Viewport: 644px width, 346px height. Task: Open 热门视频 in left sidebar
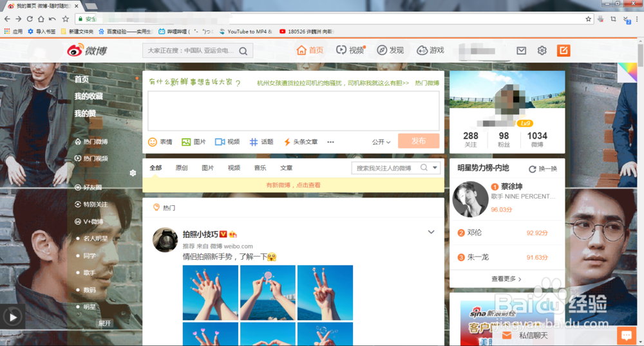tap(91, 158)
